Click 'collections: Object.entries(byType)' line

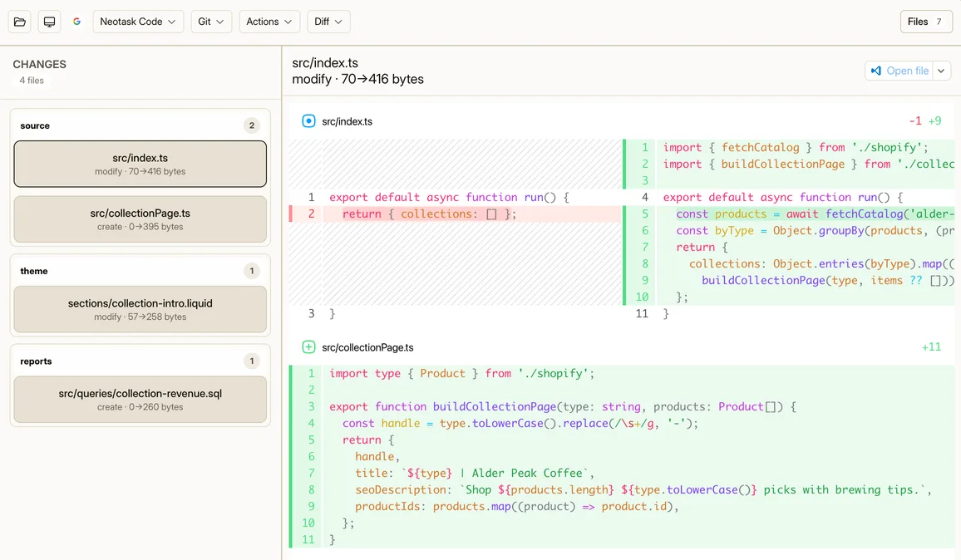[x=790, y=263]
